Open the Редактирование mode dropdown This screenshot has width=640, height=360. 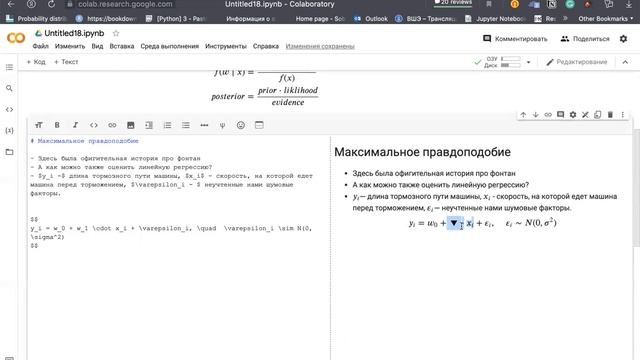pos(577,62)
